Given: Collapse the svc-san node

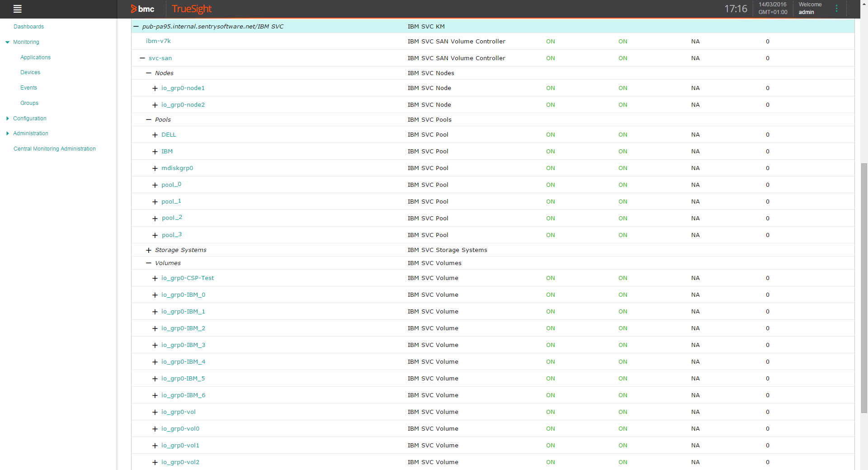Looking at the screenshot, I should [142, 58].
